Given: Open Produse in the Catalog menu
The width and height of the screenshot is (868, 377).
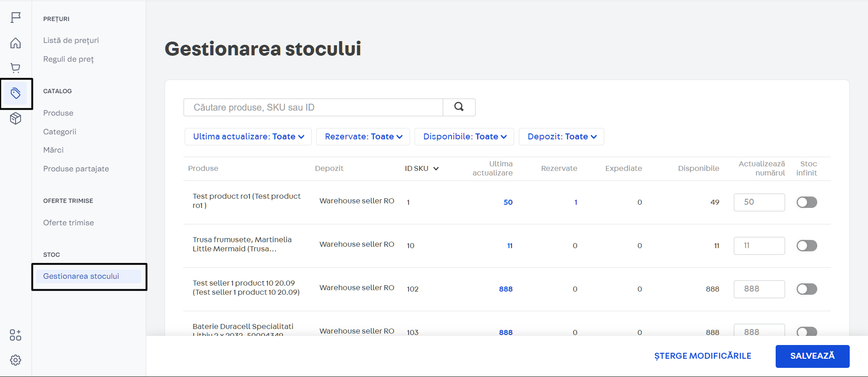Looking at the screenshot, I should [58, 113].
